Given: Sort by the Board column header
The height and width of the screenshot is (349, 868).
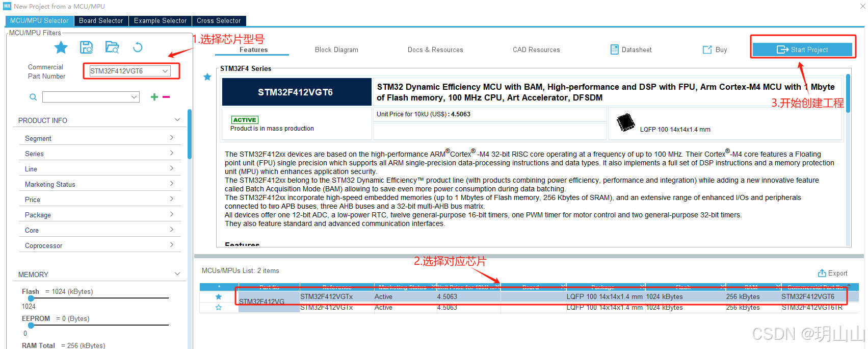Looking at the screenshot, I should point(533,287).
